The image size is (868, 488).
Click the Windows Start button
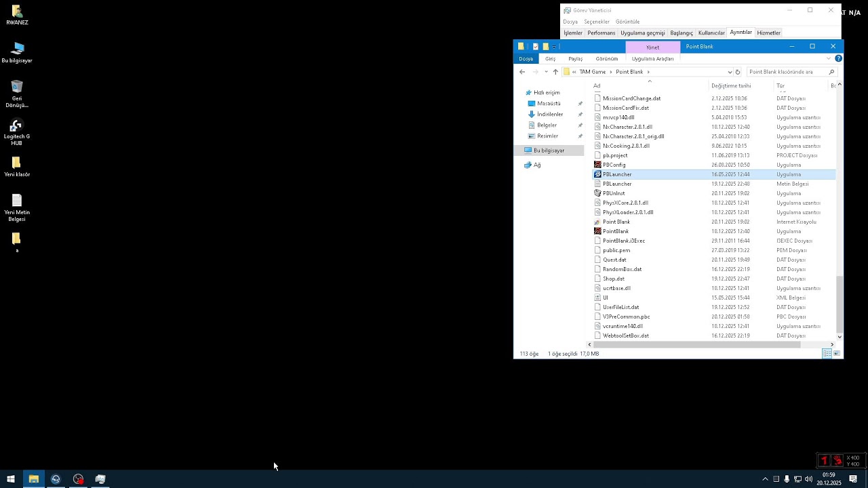click(x=11, y=479)
